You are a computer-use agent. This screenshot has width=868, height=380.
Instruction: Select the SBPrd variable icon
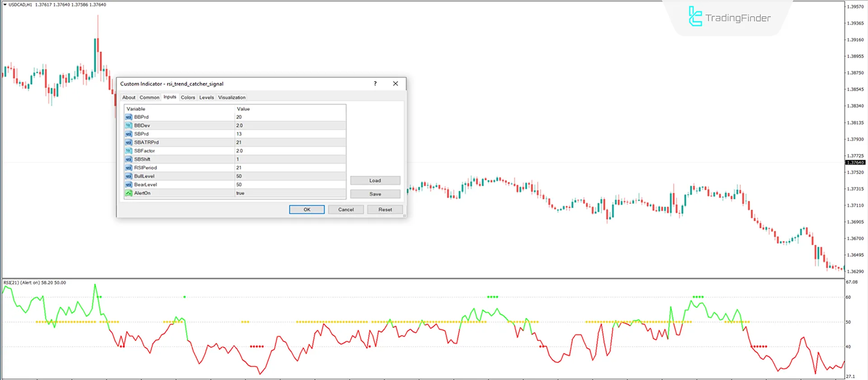pos(128,134)
